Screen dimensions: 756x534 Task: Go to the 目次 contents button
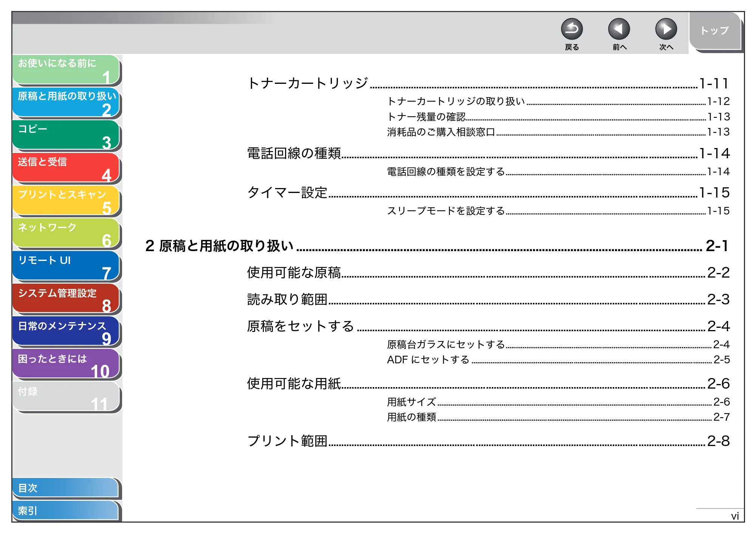(x=65, y=488)
